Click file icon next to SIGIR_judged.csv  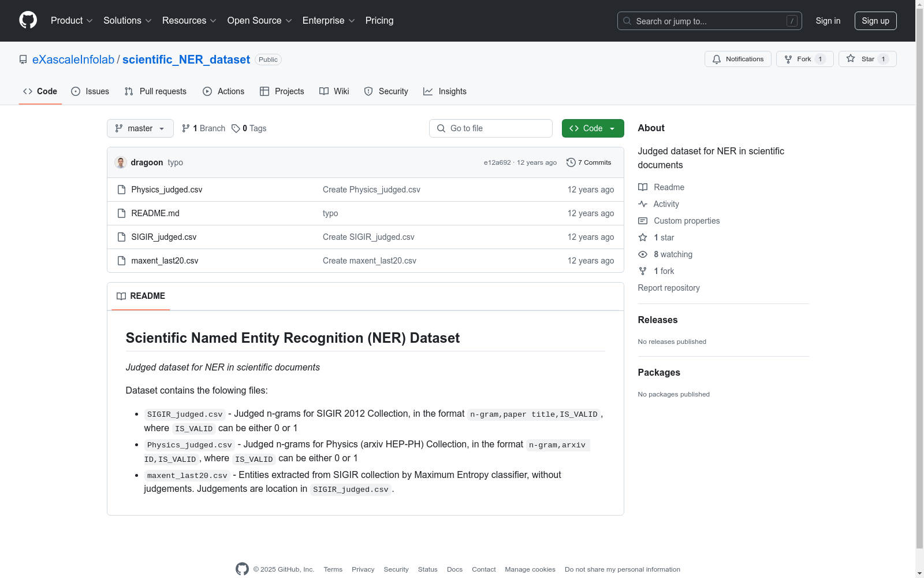pos(121,237)
